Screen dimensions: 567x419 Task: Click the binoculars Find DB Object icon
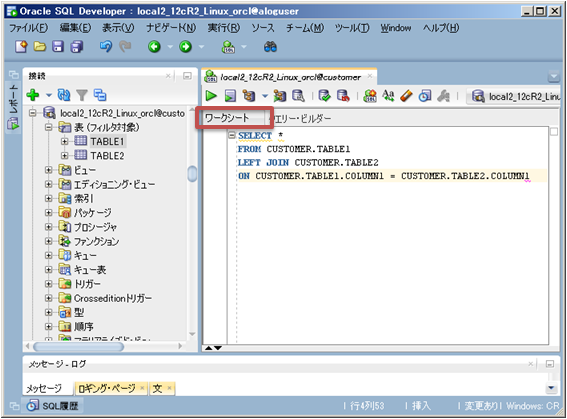[x=270, y=47]
